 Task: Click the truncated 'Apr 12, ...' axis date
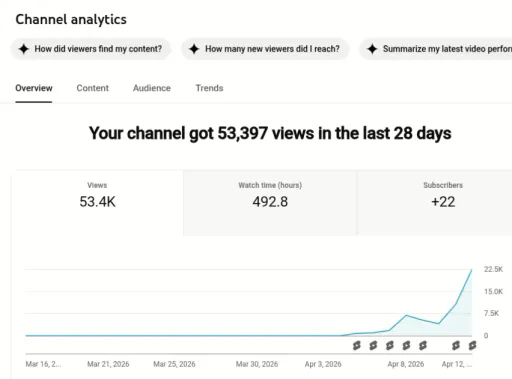pos(457,364)
